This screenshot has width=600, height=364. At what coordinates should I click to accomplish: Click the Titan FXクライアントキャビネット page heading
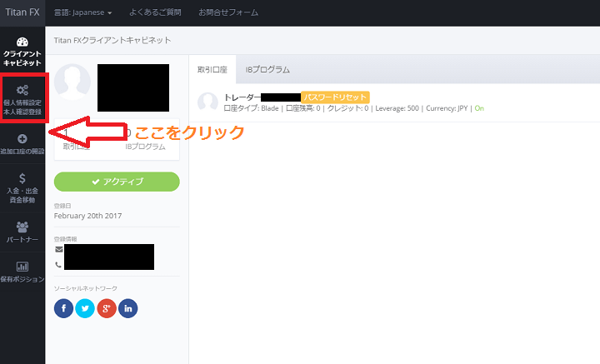point(112,40)
